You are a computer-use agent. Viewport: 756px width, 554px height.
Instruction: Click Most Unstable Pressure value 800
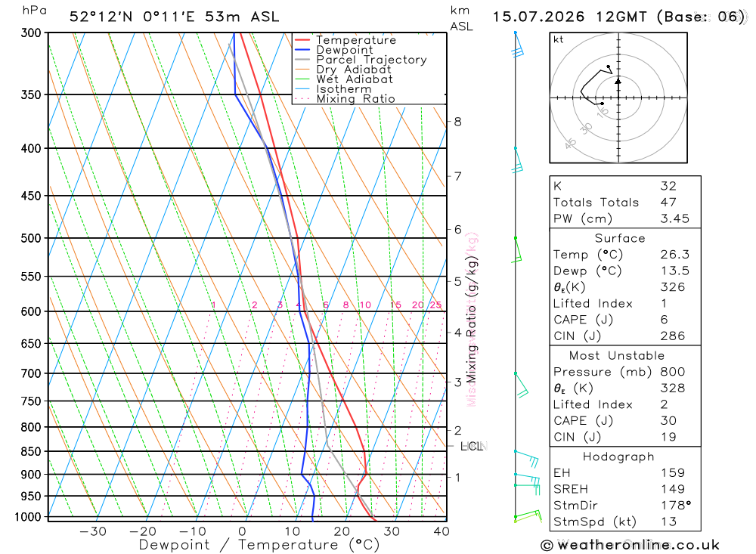[x=673, y=372]
